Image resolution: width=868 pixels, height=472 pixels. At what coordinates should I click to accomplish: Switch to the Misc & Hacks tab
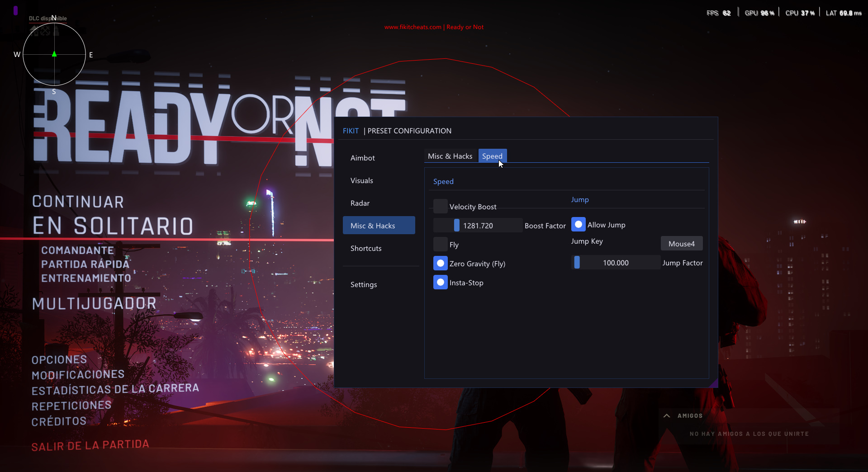[x=450, y=156]
